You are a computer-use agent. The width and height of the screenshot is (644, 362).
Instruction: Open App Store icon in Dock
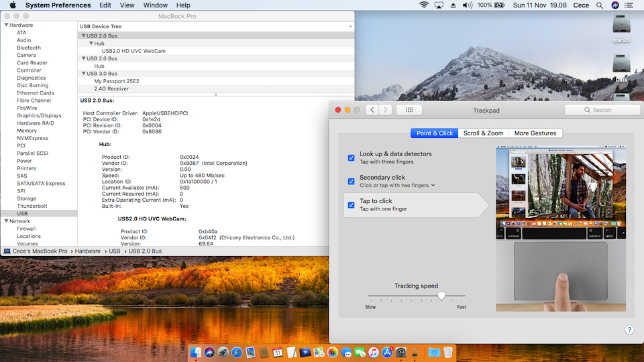pyautogui.click(x=387, y=352)
